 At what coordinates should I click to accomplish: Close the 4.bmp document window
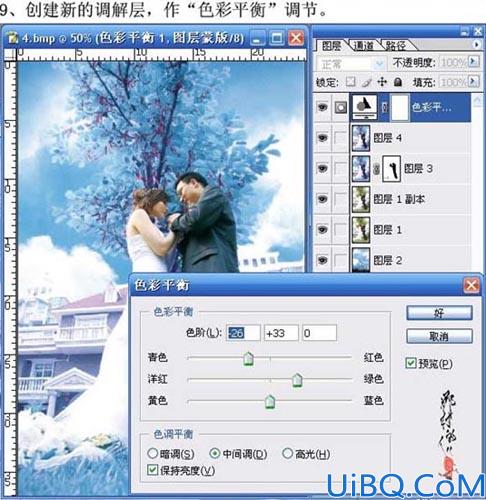click(x=296, y=38)
